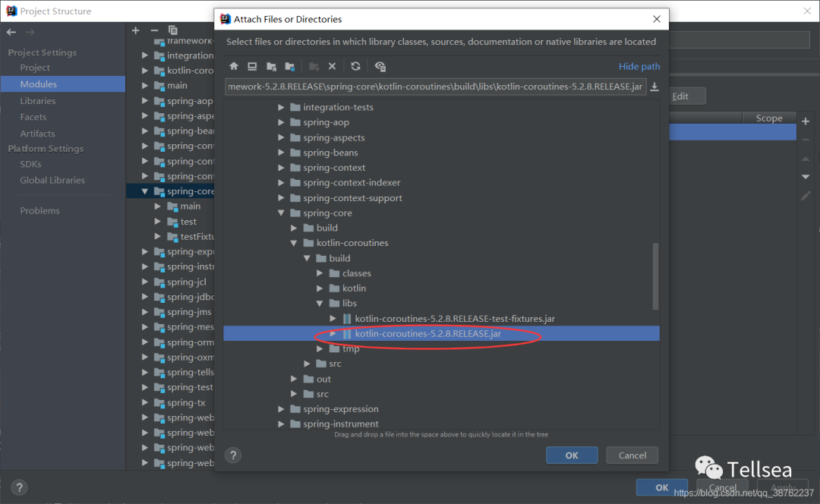Open Global Libraries settings
820x504 pixels.
coord(52,181)
